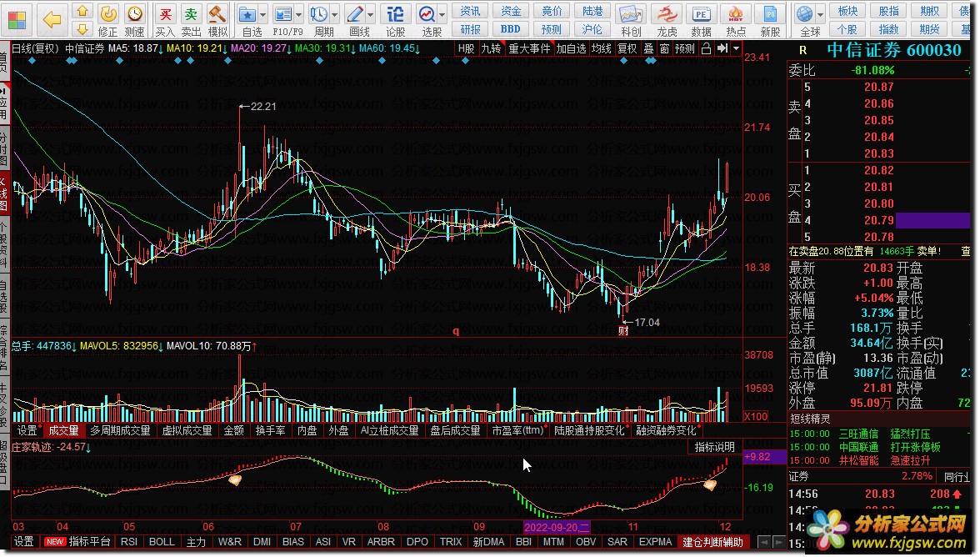Click the 竞价 auction button
Screen dimensions: 980x557
pyautogui.click(x=552, y=11)
